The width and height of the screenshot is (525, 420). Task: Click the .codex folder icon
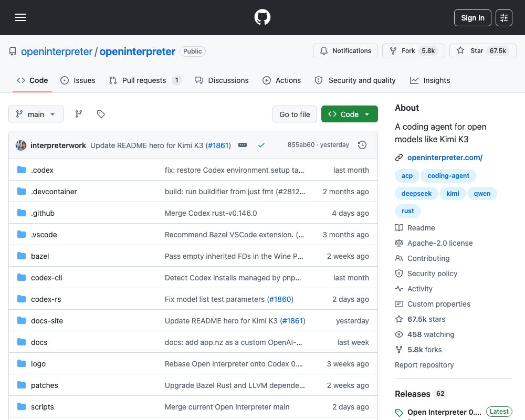(x=22, y=170)
